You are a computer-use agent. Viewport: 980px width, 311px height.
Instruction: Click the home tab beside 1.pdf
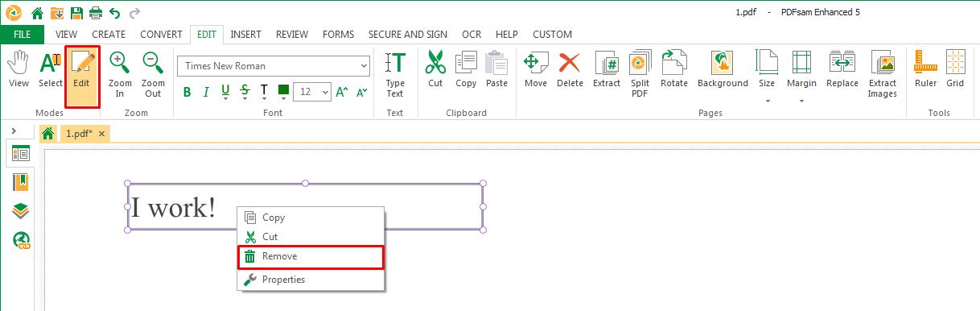[x=48, y=134]
